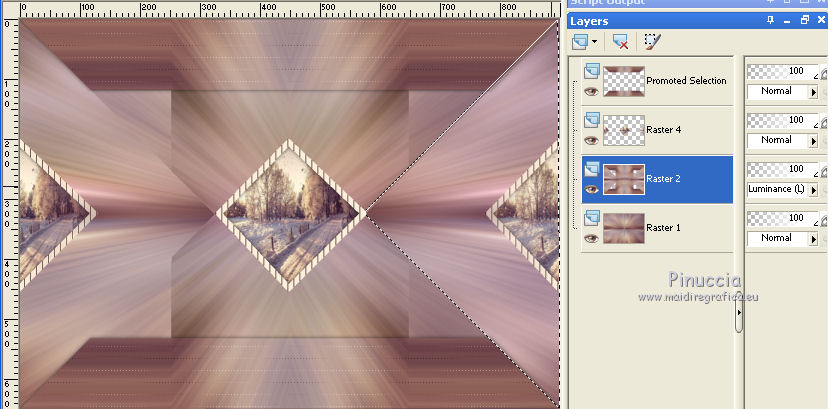Adjust Promoted Selection opacity slider
This screenshot has height=409, width=828.
[782, 72]
